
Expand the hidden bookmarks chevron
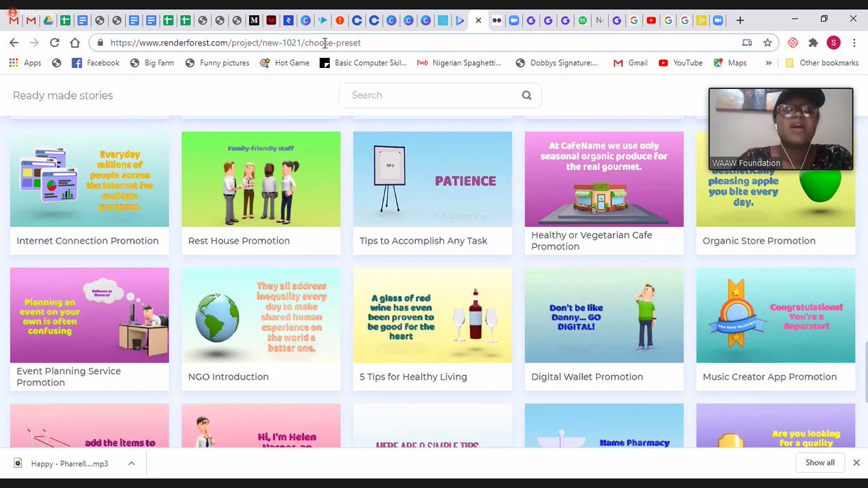tap(768, 63)
